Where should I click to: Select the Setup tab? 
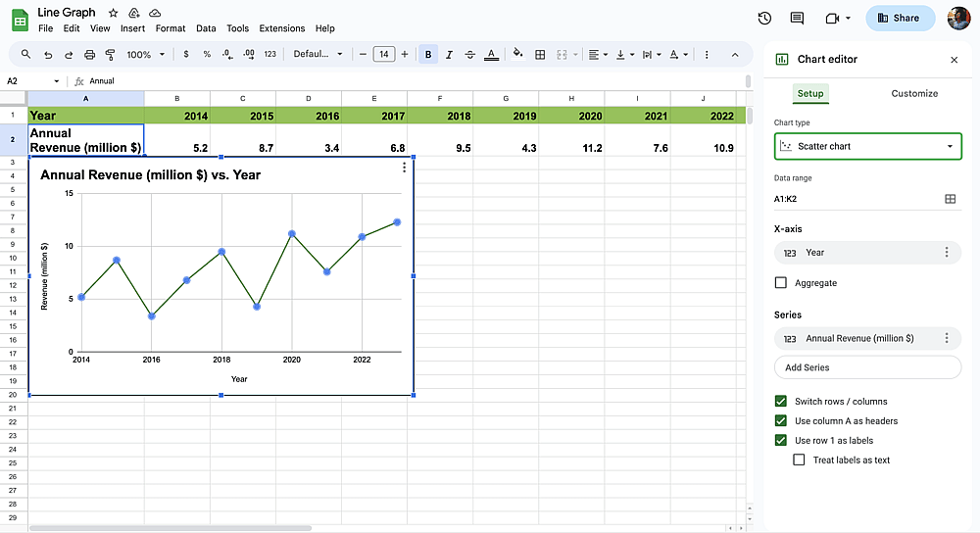[x=810, y=93]
